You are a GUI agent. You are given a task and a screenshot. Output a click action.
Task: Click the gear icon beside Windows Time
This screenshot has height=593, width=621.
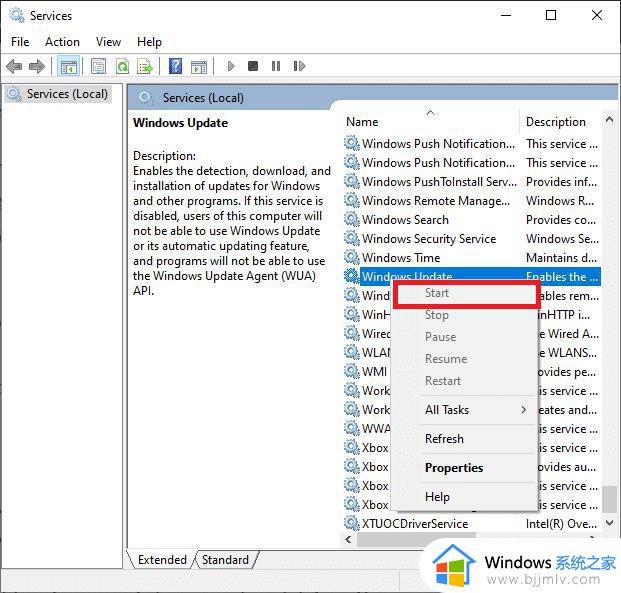point(351,257)
